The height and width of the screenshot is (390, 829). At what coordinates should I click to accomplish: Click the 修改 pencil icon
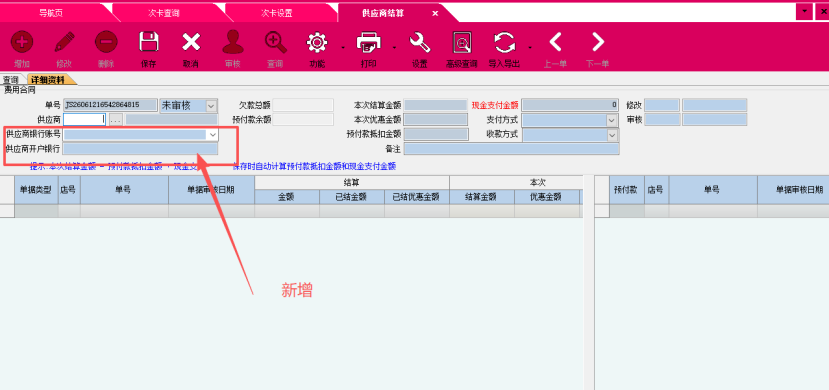click(x=64, y=41)
